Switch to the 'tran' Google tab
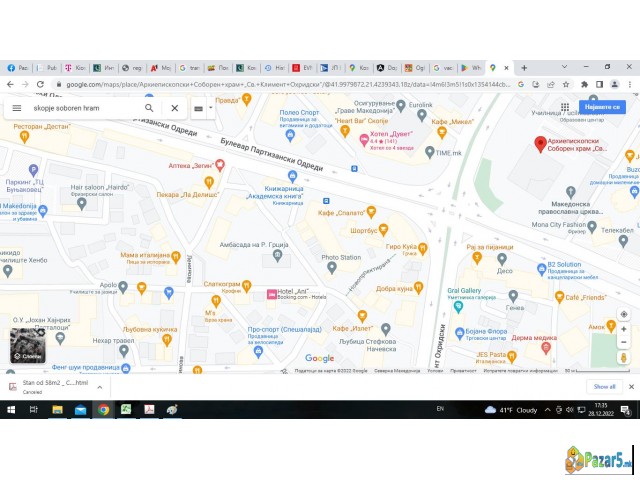The height and width of the screenshot is (480, 640). (190, 68)
